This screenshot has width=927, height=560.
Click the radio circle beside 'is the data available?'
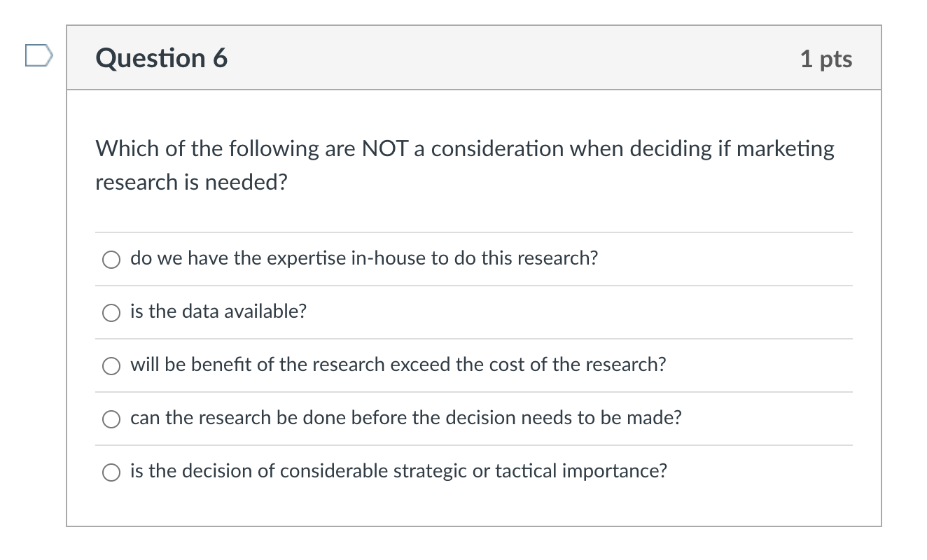coord(111,312)
